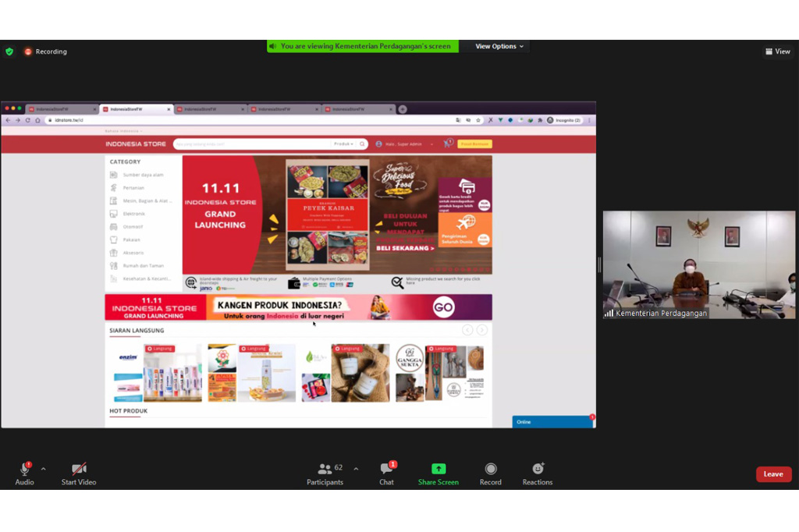
Task: Click the browser Forward arrow
Action: pos(18,120)
